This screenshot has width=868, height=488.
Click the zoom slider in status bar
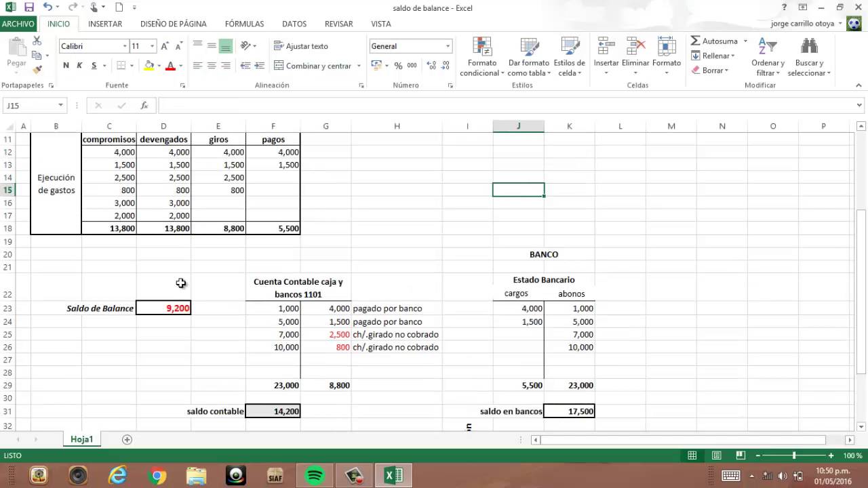pos(793,455)
